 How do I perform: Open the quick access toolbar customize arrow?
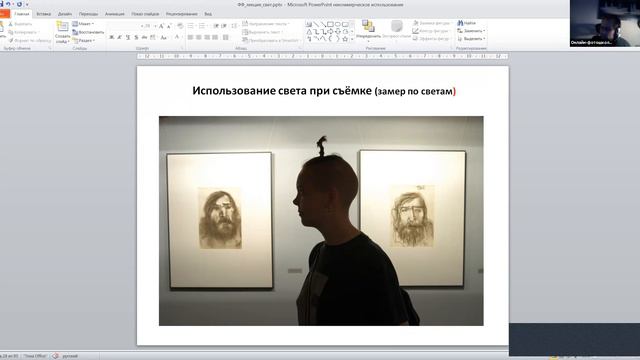tap(27, 4)
